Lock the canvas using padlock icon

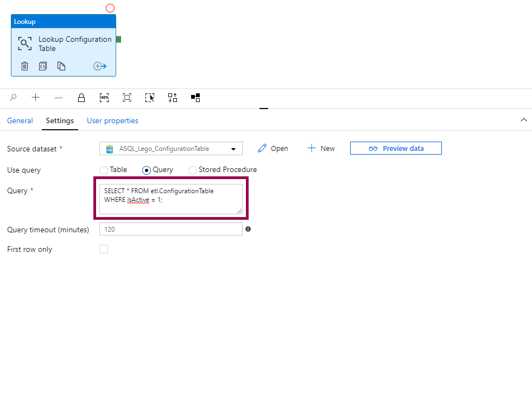(x=81, y=98)
